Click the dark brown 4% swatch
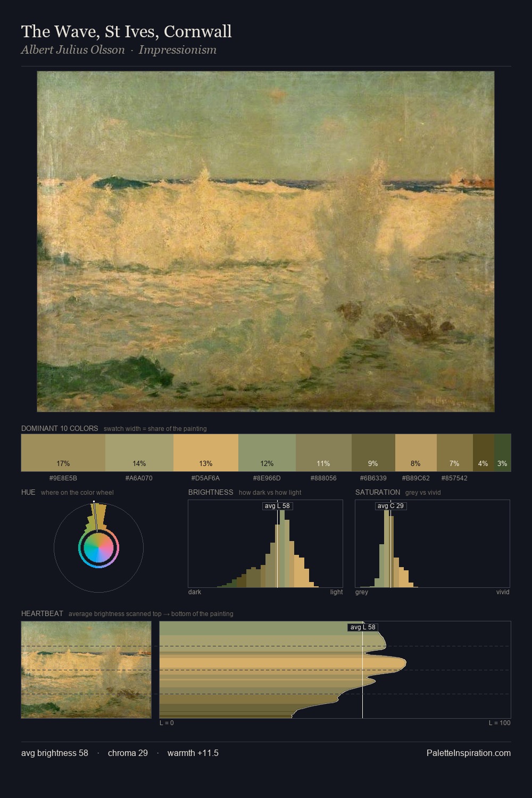The image size is (532, 798). point(484,453)
